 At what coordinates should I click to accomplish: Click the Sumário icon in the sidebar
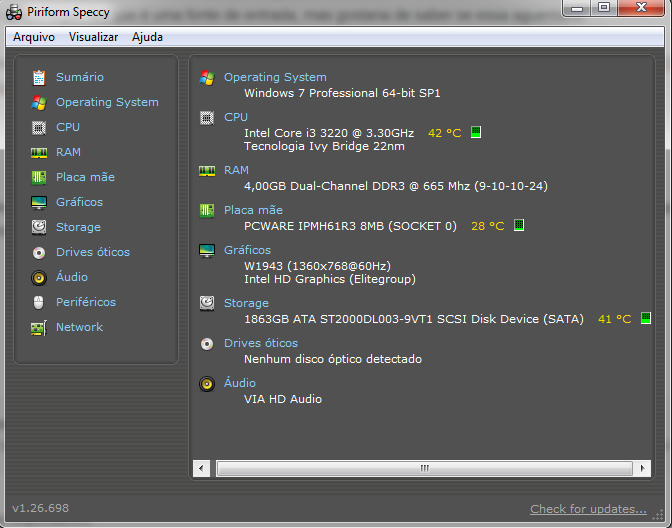[39, 77]
